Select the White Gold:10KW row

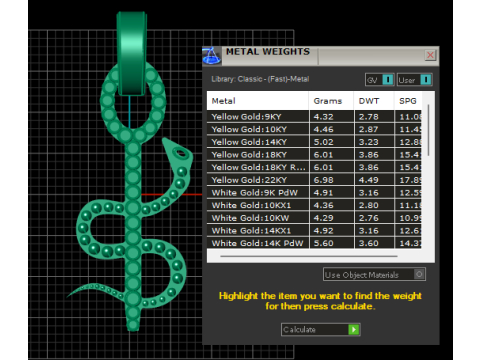[x=314, y=218]
